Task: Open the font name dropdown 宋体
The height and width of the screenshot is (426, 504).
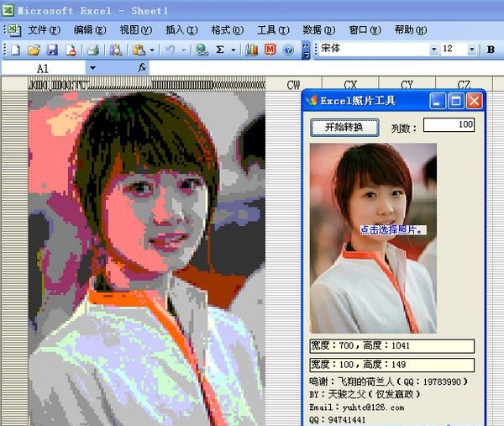Action: (433, 50)
